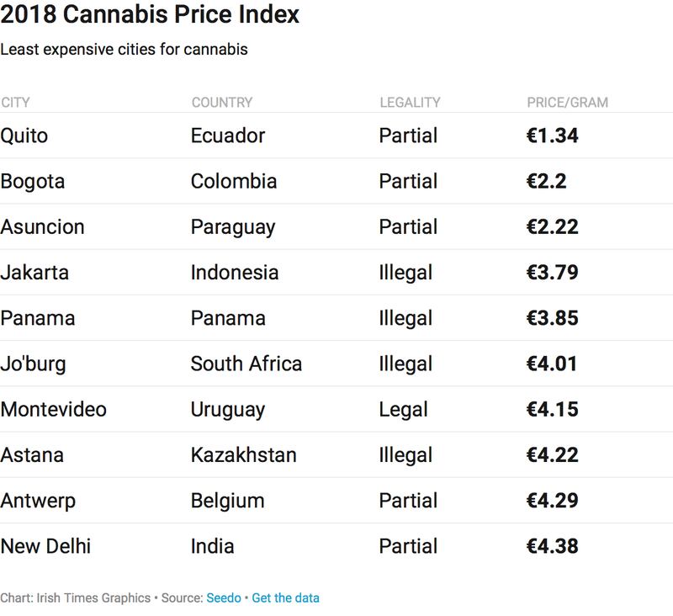Sort by the COUNTRY column header
Image resolution: width=673 pixels, height=616 pixels.
tap(222, 103)
